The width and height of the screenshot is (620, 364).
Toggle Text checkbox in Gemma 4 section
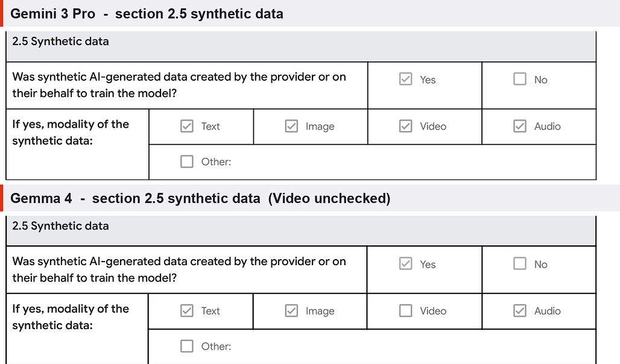click(x=186, y=310)
